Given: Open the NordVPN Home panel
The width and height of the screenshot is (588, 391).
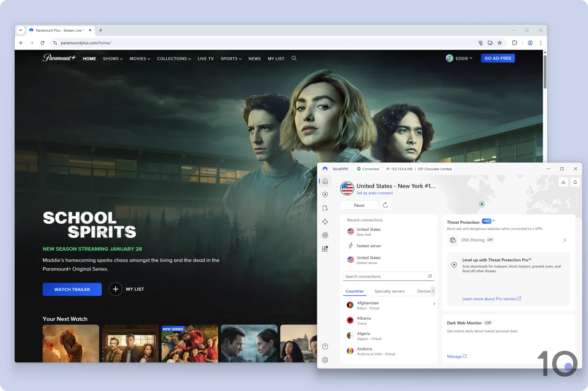Looking at the screenshot, I should tap(325, 181).
